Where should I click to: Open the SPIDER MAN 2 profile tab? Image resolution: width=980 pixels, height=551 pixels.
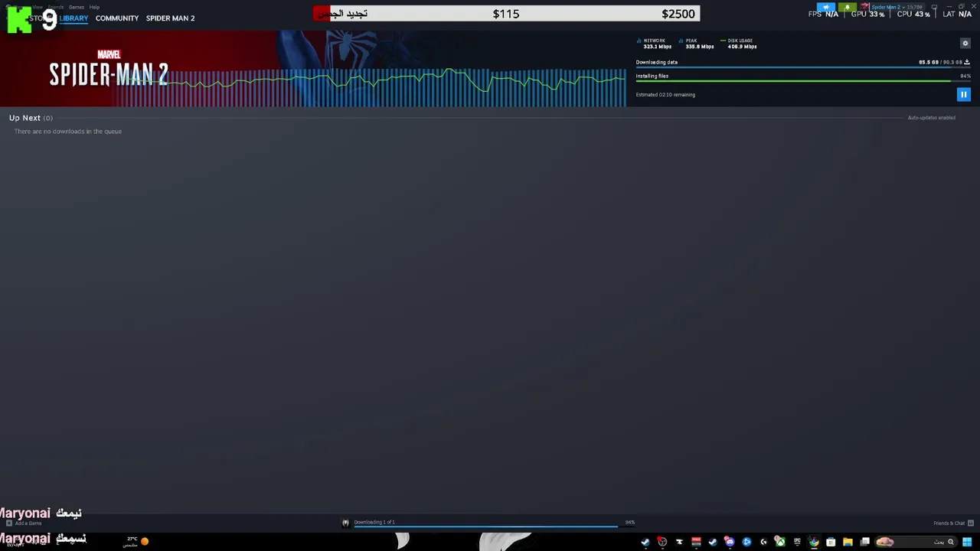point(170,18)
